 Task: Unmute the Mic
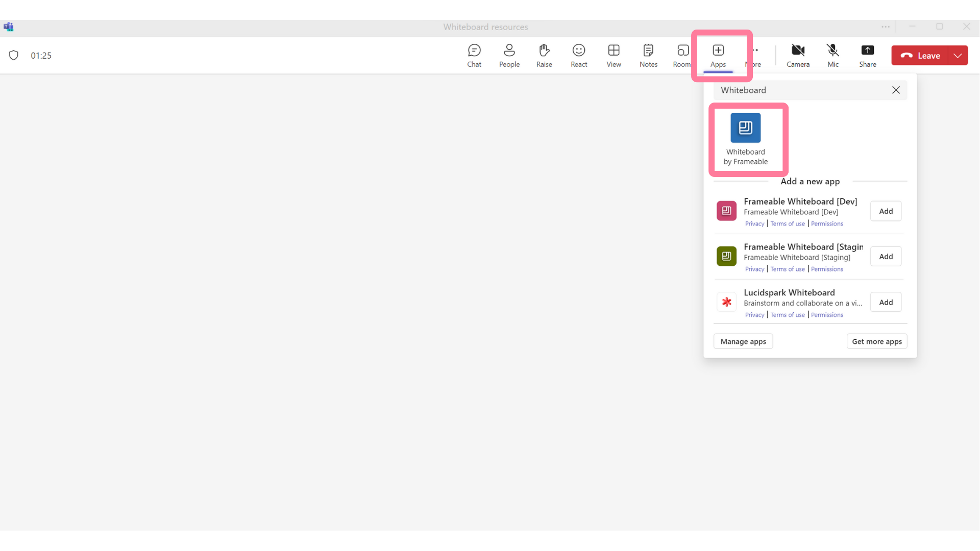833,55
